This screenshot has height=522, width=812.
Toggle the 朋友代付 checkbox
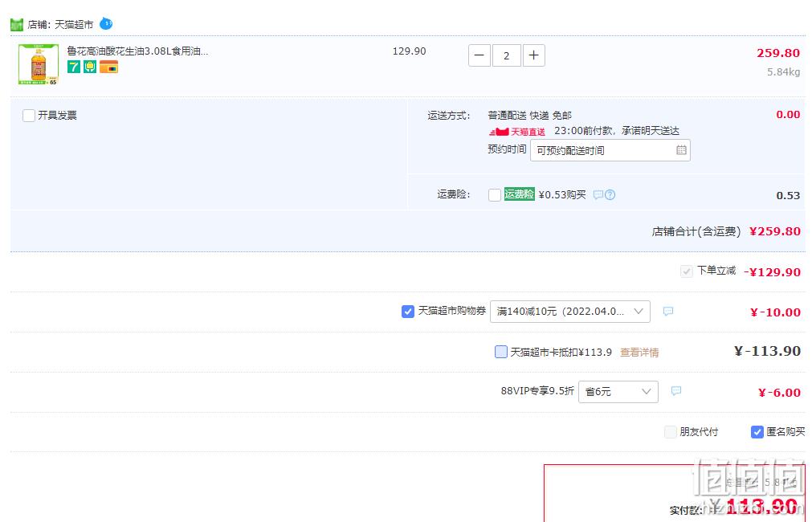[x=671, y=432]
